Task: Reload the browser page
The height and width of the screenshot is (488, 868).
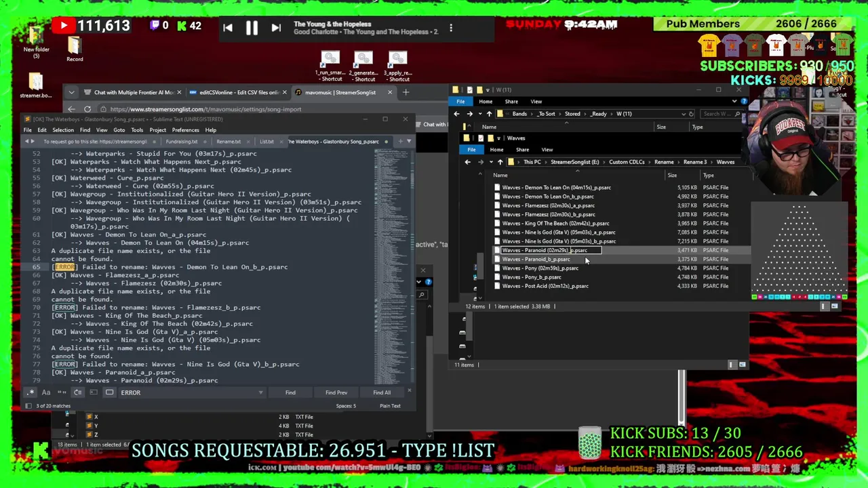Action: coord(87,109)
